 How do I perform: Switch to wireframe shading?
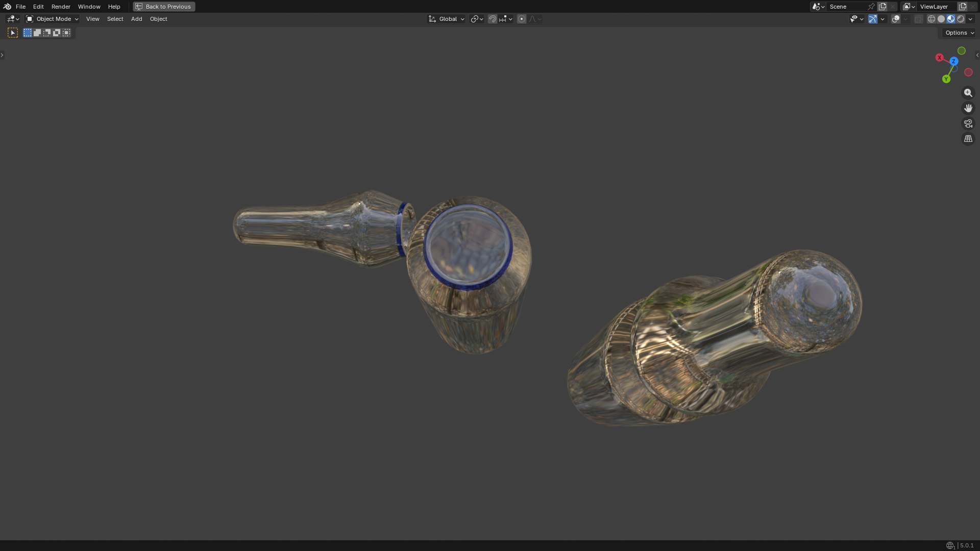click(x=931, y=19)
